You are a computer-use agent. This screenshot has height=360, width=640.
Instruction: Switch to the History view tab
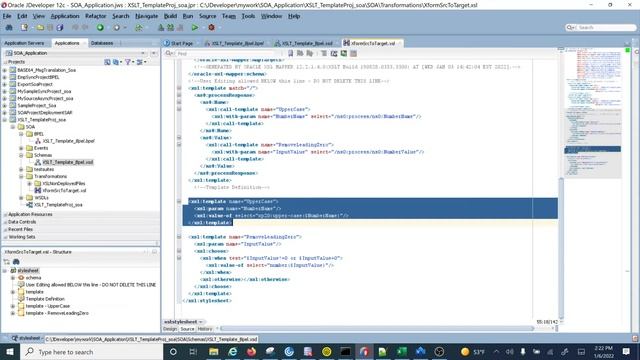click(205, 329)
